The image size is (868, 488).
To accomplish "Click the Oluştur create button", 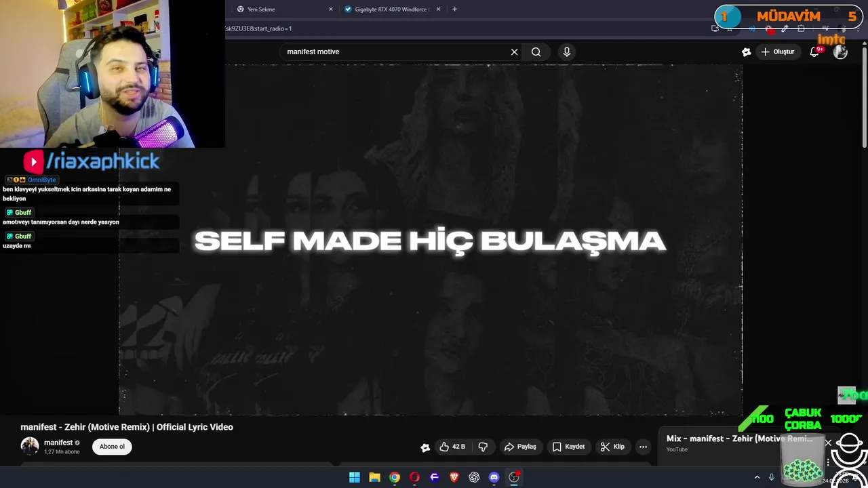I will (x=777, y=52).
